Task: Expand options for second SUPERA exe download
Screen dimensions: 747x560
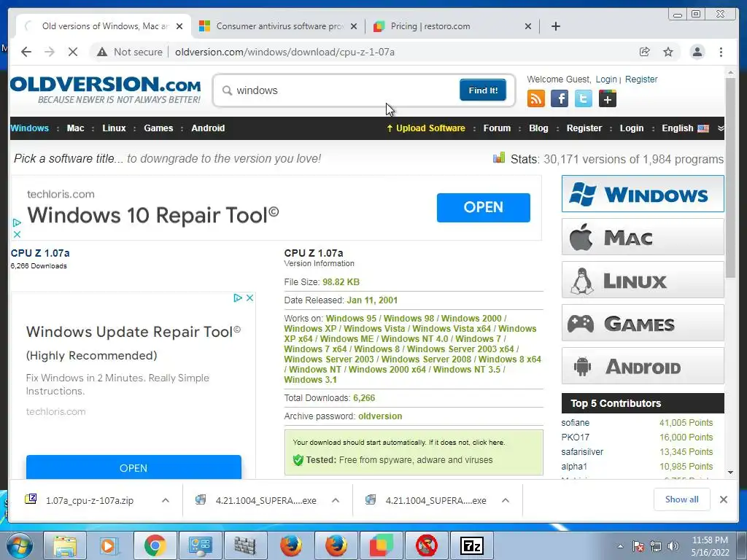Action: tap(506, 500)
